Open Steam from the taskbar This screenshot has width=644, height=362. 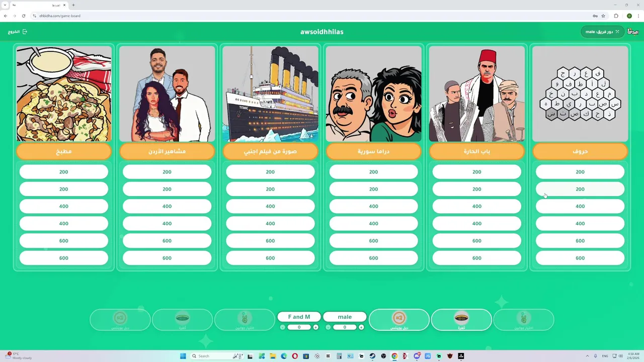point(372,356)
